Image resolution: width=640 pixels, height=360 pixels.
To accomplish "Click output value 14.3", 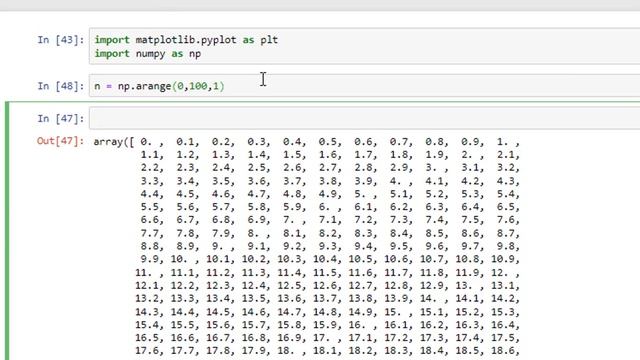I will pos(147,312).
